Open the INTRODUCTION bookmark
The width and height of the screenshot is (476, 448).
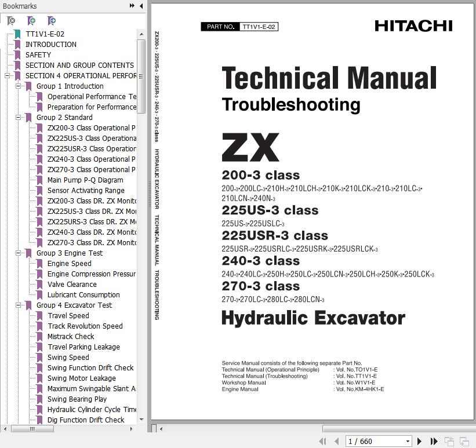50,44
